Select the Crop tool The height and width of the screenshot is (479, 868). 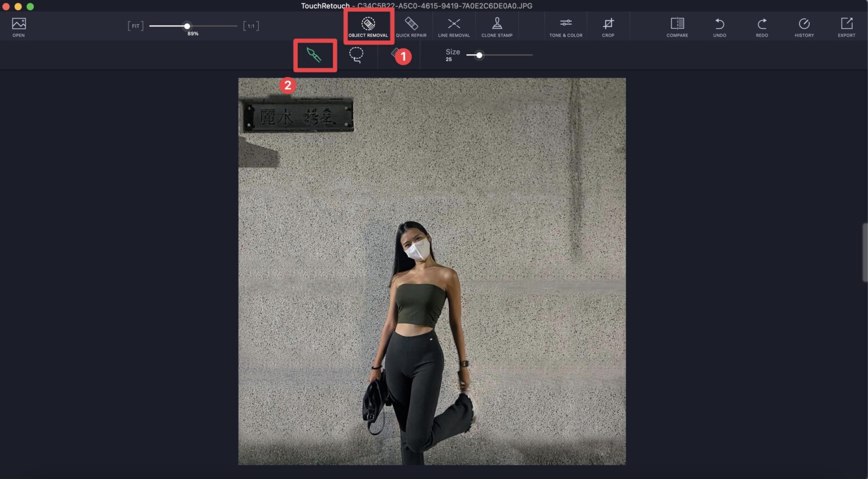click(608, 27)
